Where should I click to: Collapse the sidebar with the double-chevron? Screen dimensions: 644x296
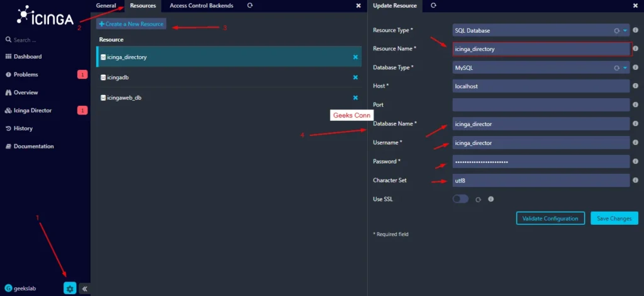point(85,288)
